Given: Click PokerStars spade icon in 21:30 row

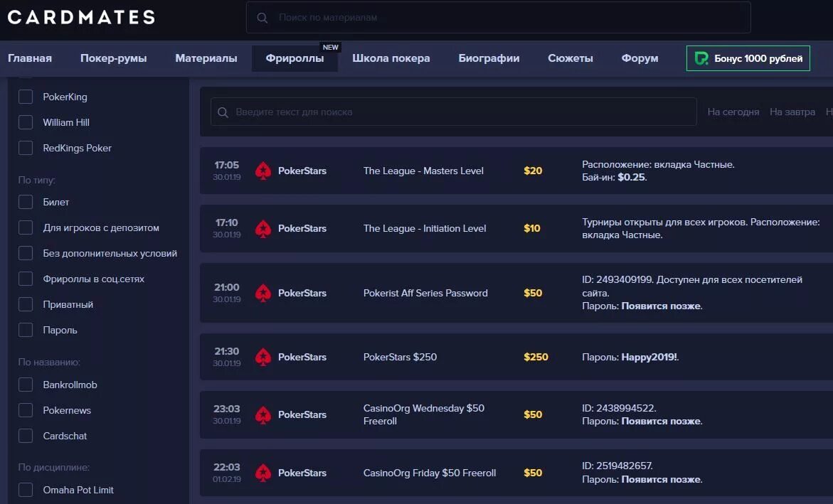Looking at the screenshot, I should tap(263, 357).
